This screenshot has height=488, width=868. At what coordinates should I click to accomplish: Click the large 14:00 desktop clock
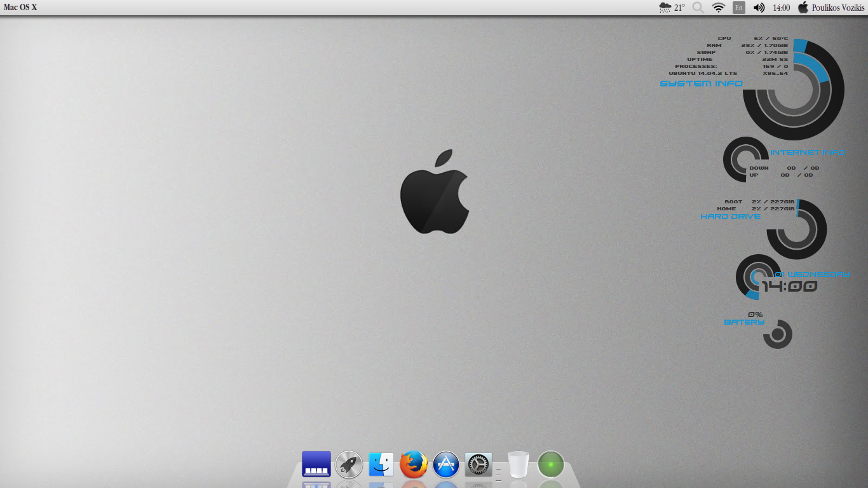[789, 287]
